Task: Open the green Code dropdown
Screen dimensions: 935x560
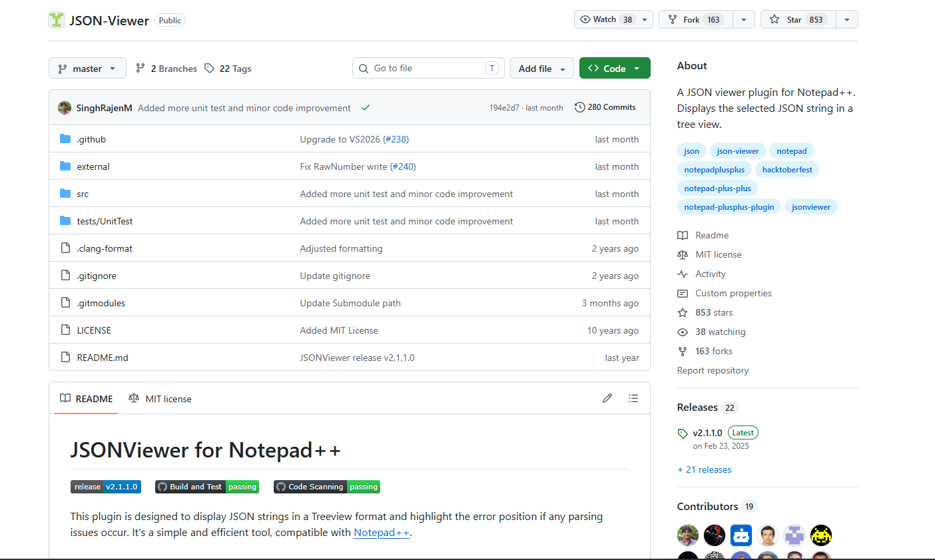Action: (x=614, y=68)
